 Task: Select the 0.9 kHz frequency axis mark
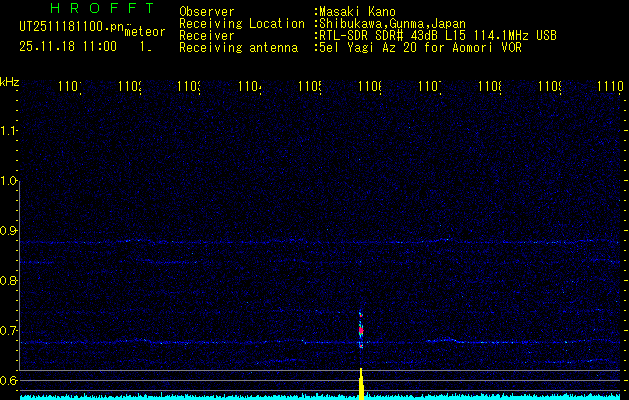point(9,231)
